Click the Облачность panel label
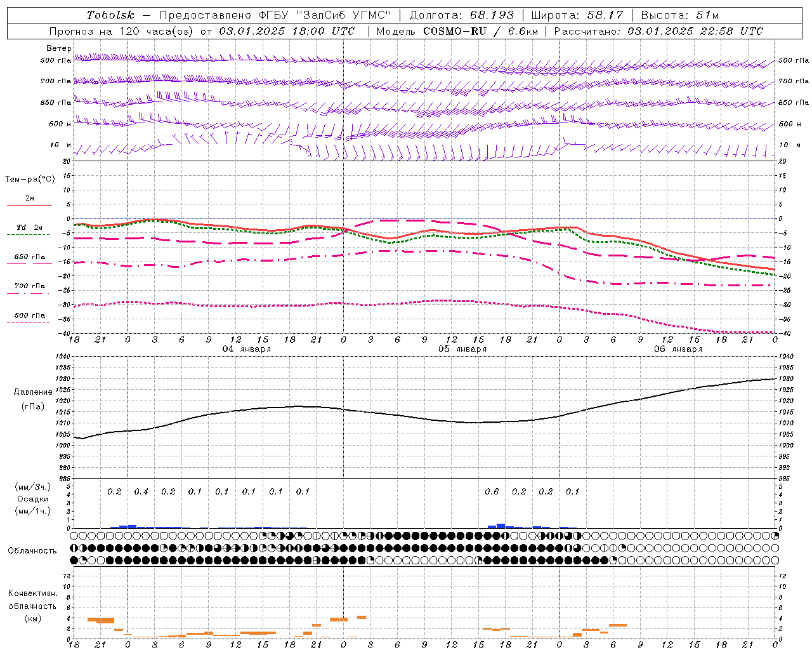Viewport: 812px width, 650px height. [x=32, y=551]
